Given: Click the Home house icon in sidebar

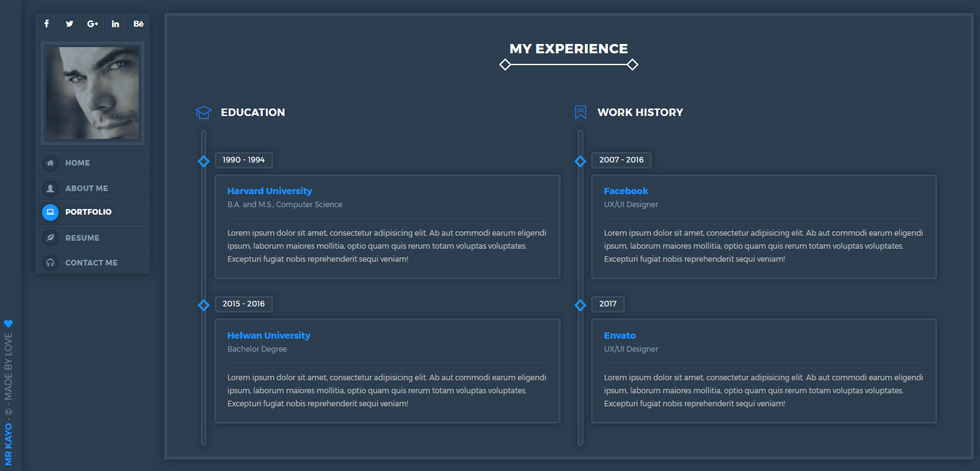Looking at the screenshot, I should 50,163.
